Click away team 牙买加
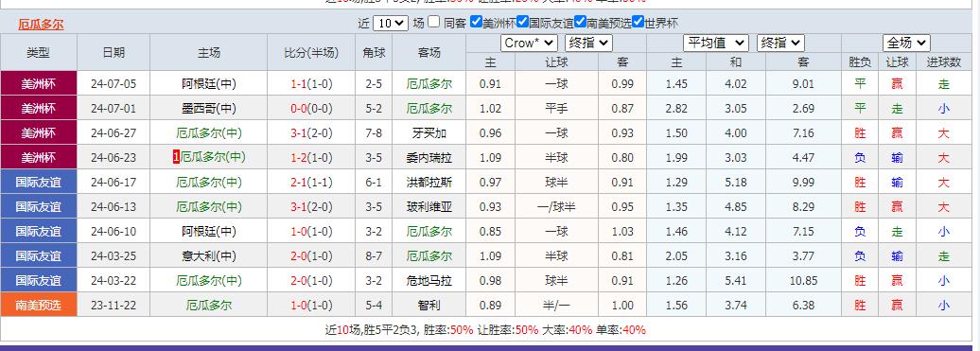980x351 pixels. point(429,133)
